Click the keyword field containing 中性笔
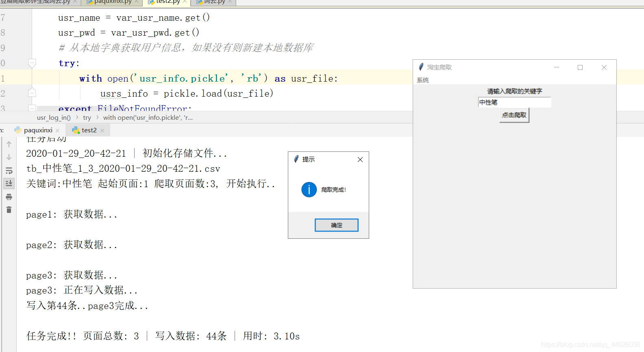 coord(514,102)
